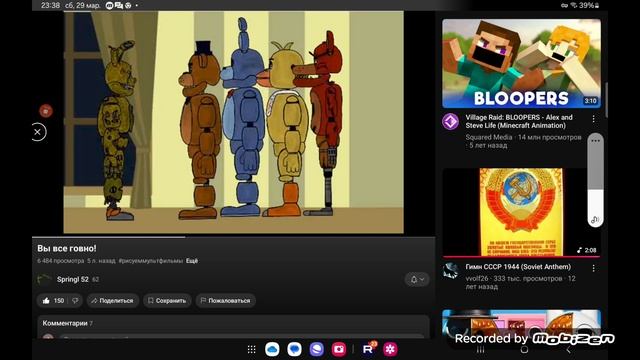This screenshot has width=640, height=360.
Task: Close the circled X overlay button
Action: [38, 132]
